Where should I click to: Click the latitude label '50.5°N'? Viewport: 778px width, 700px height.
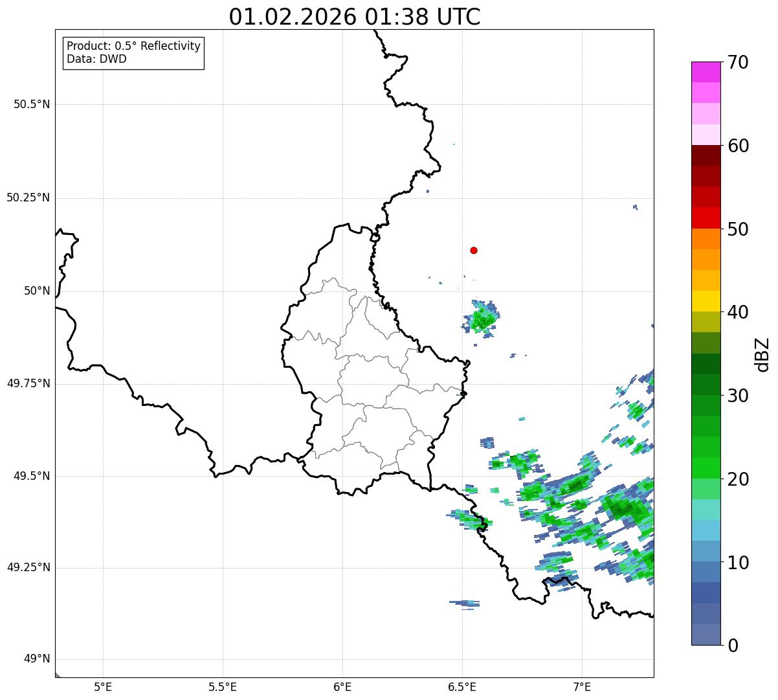coord(32,104)
